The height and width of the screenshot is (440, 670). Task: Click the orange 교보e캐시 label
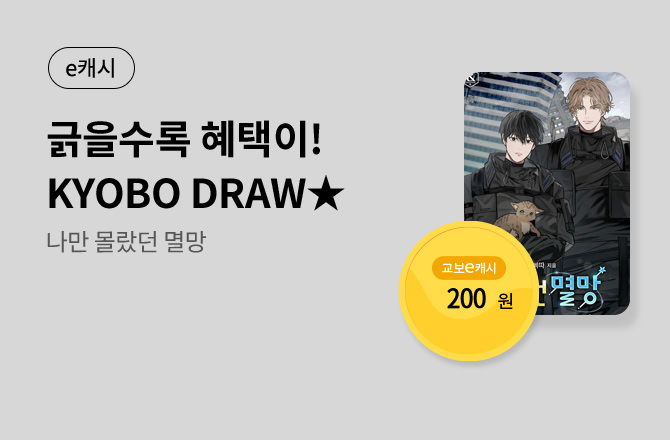click(x=469, y=268)
